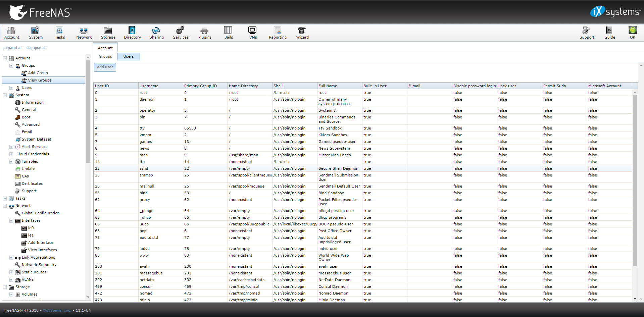Expand the VLANs tree node

tap(11, 279)
